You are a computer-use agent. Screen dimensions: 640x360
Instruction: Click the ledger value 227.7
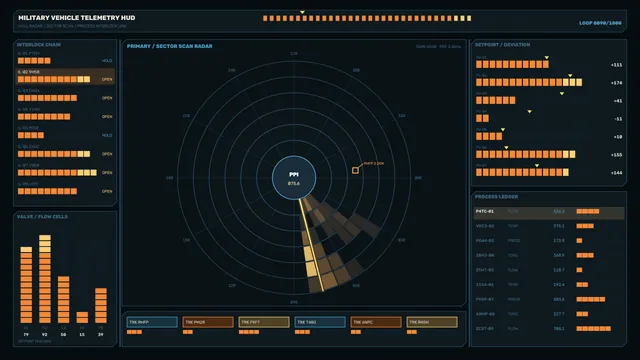559,314
